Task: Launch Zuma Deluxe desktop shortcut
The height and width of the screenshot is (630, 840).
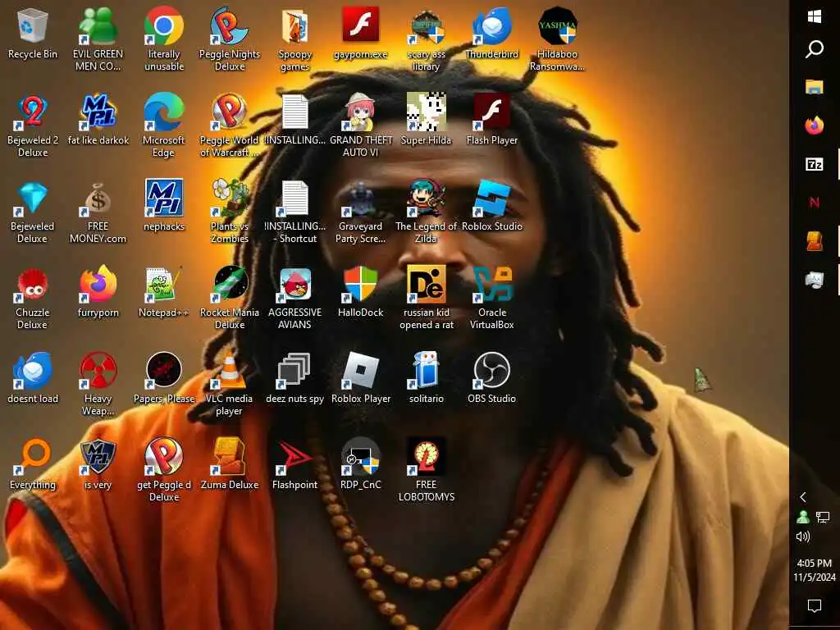Action: tap(230, 456)
